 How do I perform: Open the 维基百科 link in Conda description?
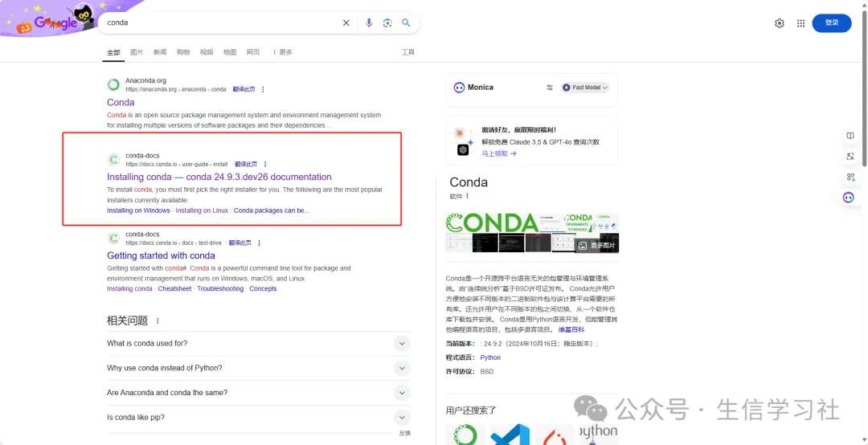click(571, 330)
